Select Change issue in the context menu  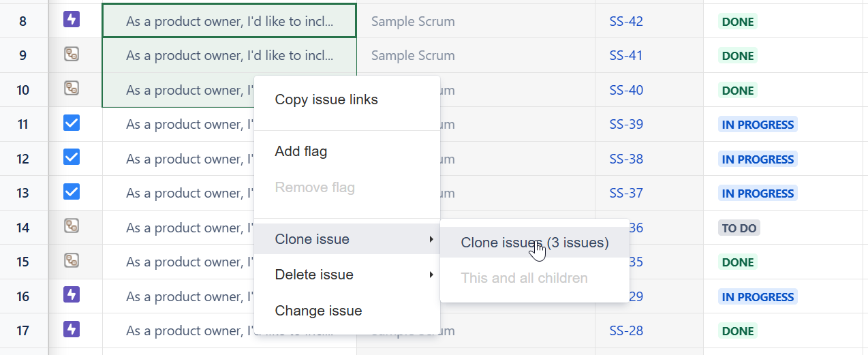318,311
